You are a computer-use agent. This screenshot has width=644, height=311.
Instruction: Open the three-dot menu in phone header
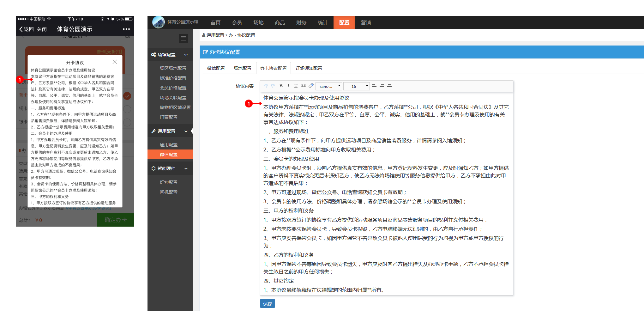[126, 29]
